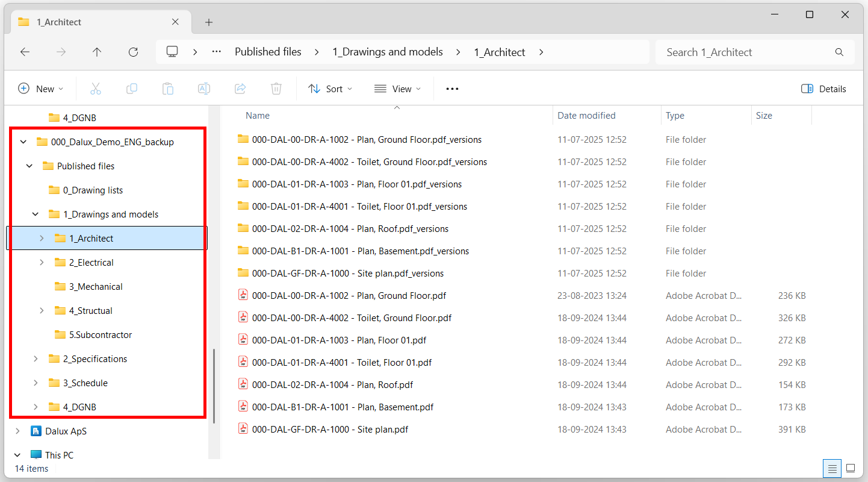This screenshot has height=482, width=868.
Task: Select the Rename icon
Action: (204, 88)
